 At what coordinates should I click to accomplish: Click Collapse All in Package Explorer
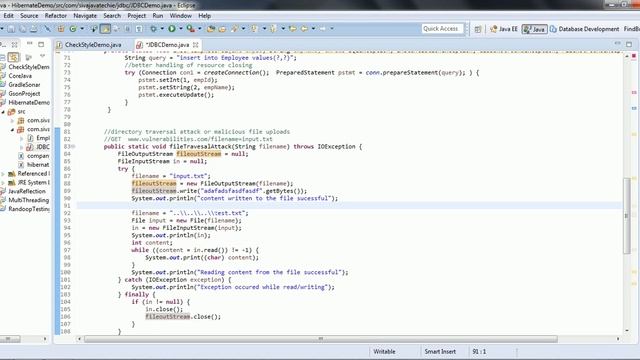(2, 57)
